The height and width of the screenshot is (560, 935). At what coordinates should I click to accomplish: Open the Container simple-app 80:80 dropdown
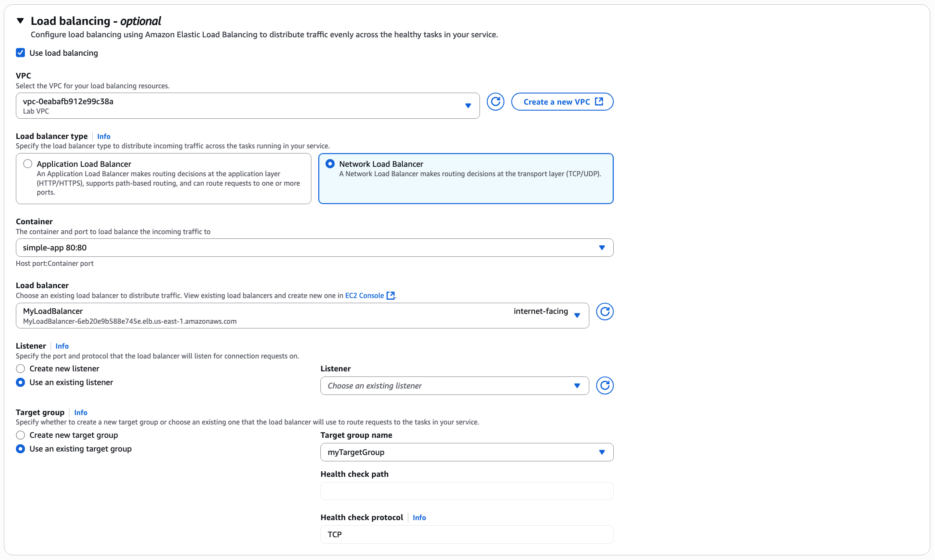click(x=314, y=248)
